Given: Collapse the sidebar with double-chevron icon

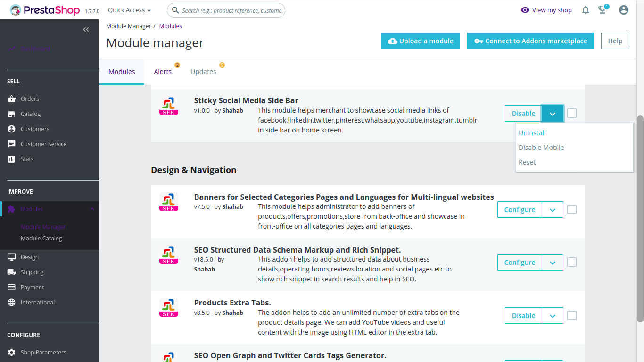Looking at the screenshot, I should pyautogui.click(x=86, y=29).
